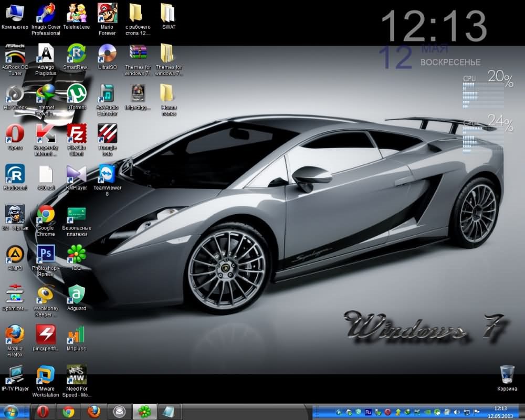Switch to ICQ from the taskbar
The image size is (525, 420).
pyautogui.click(x=144, y=412)
